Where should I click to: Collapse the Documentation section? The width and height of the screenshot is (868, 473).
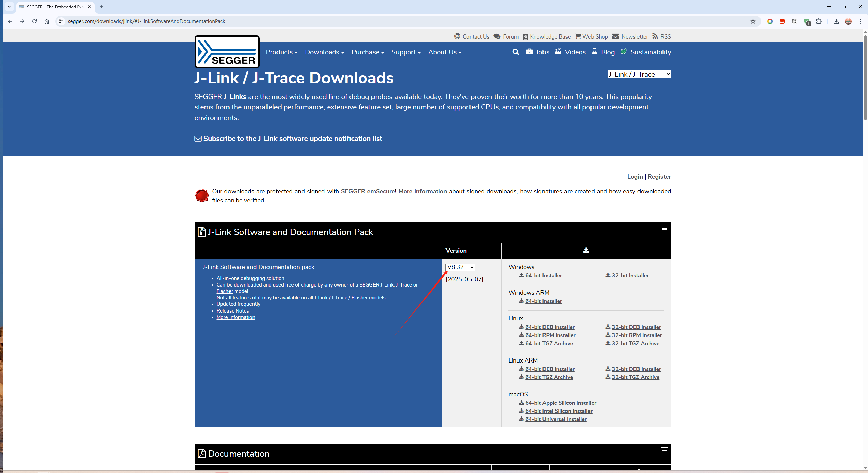point(664,451)
